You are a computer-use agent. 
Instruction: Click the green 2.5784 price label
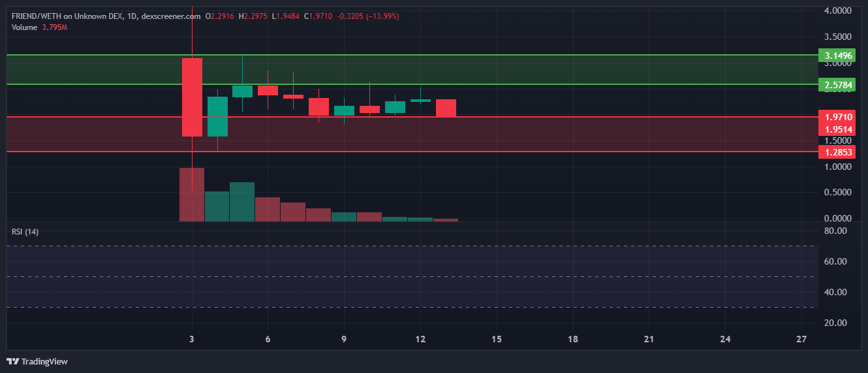point(838,85)
